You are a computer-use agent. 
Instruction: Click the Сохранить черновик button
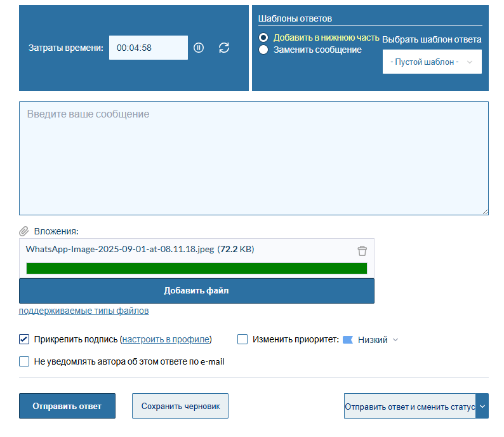click(x=180, y=407)
